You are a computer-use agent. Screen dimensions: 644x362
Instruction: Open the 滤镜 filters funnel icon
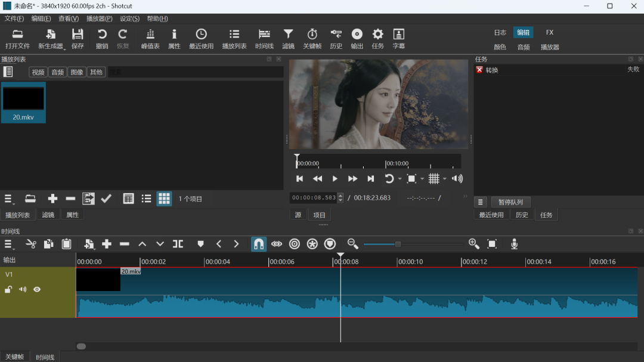pyautogui.click(x=288, y=39)
